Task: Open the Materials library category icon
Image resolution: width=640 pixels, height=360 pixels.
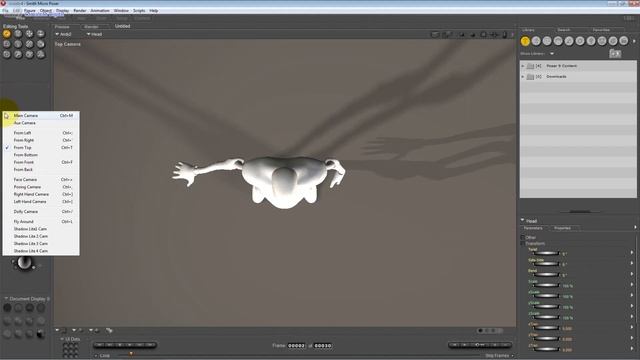Action: click(x=613, y=41)
